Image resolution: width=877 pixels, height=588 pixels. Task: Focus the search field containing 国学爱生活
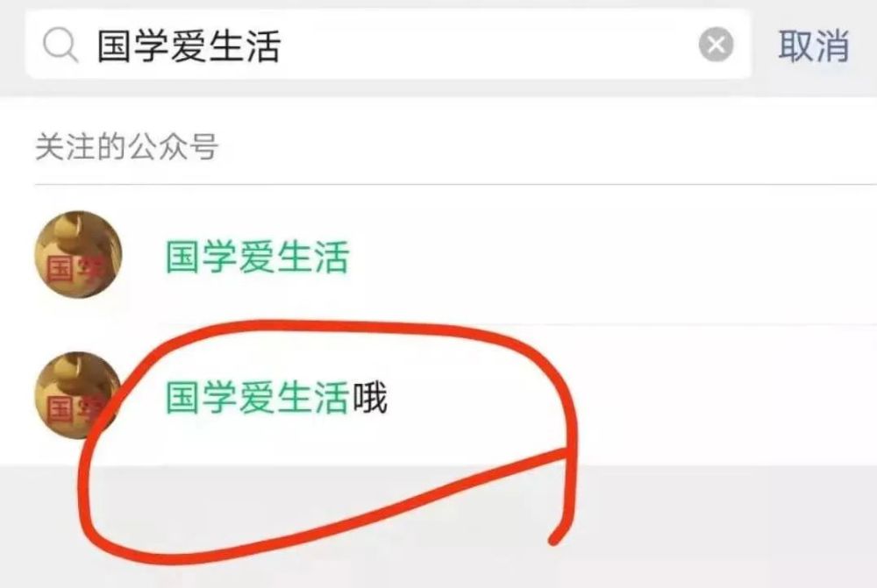click(x=388, y=45)
